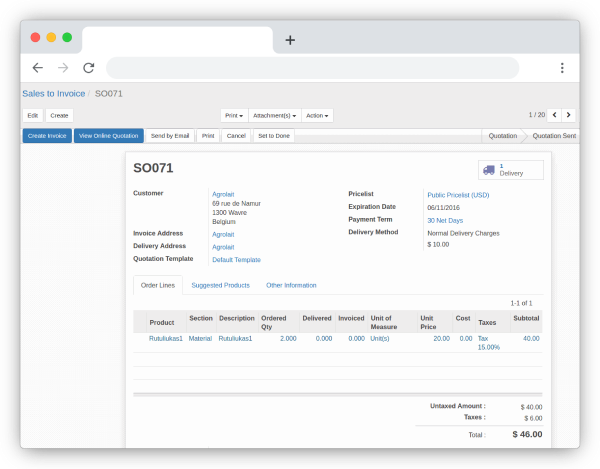Open the Sales to Invoice breadcrumb
600x469 pixels.
tap(54, 93)
